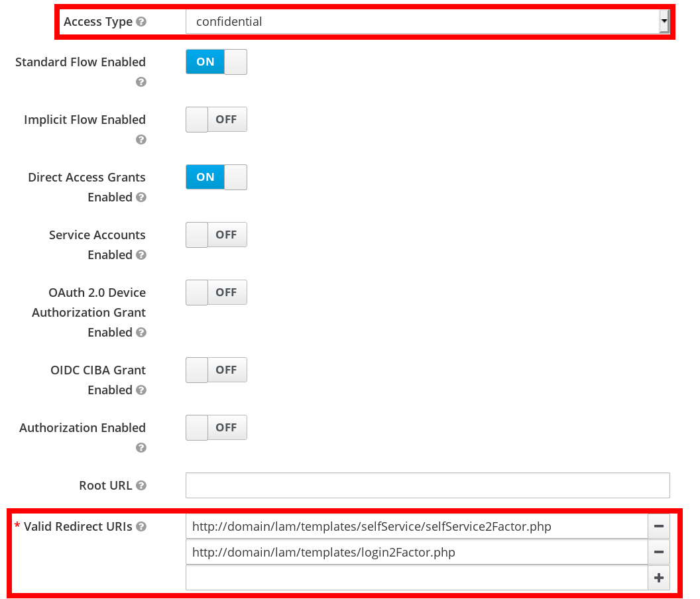700x599 pixels.
Task: Click help icon under Implicit Flow Enabled
Action: pyautogui.click(x=141, y=140)
